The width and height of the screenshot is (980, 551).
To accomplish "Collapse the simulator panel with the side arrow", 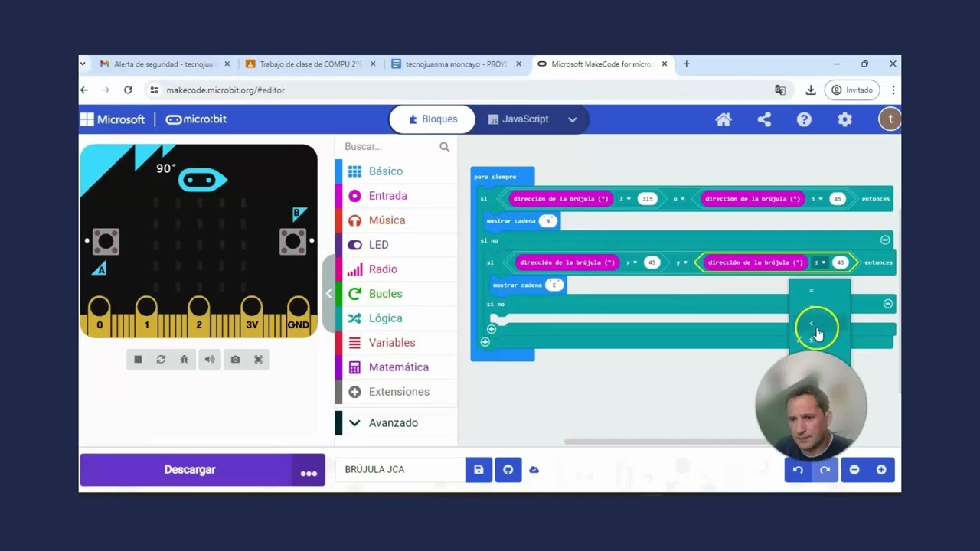I will (x=328, y=293).
